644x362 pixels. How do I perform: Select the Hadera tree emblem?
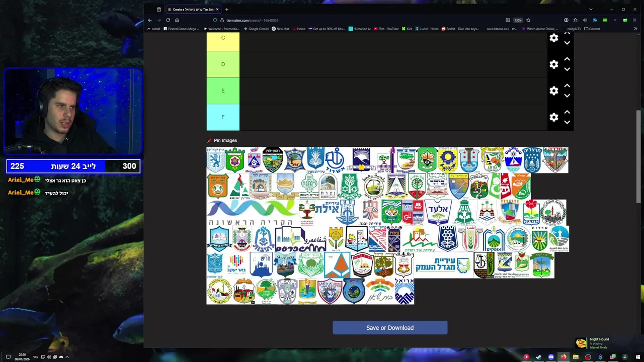555,160
